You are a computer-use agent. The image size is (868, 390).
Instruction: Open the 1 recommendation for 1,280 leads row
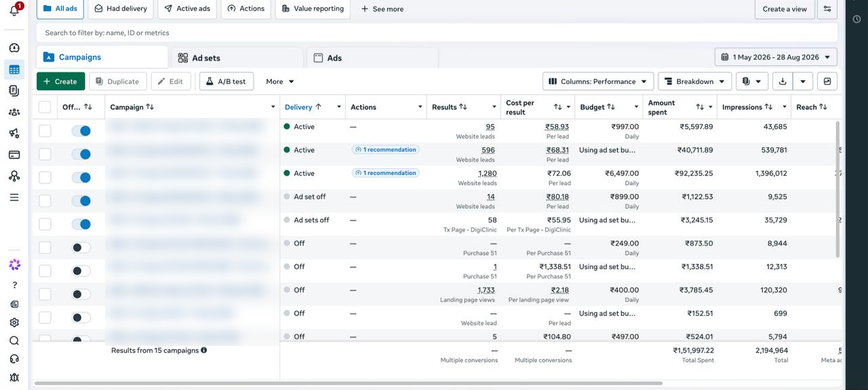pyautogui.click(x=385, y=173)
